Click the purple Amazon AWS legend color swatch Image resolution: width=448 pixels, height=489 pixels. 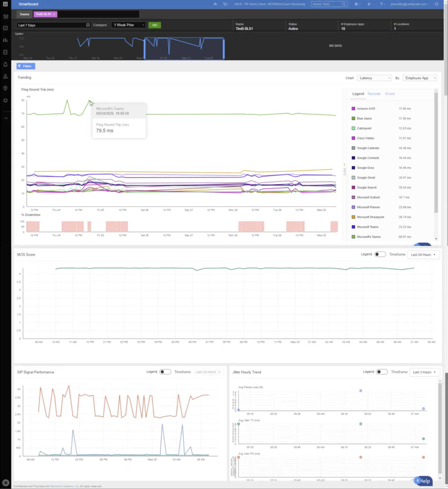(x=353, y=108)
